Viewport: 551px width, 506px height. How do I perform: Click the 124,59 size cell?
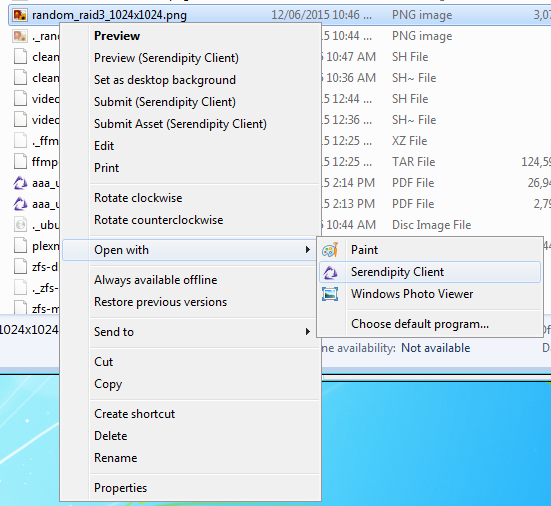(x=536, y=162)
